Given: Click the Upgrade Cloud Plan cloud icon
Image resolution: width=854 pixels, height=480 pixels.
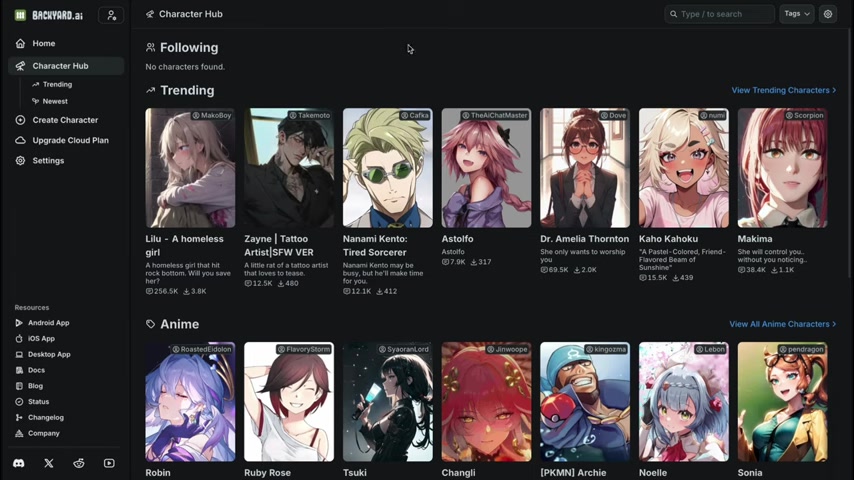Looking at the screenshot, I should click(x=20, y=140).
